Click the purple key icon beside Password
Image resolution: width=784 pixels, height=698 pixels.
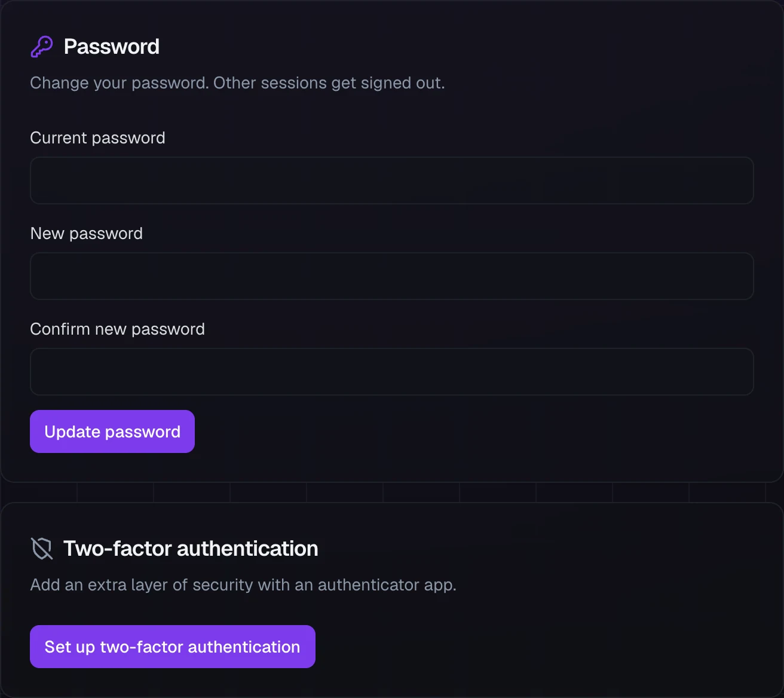[42, 47]
